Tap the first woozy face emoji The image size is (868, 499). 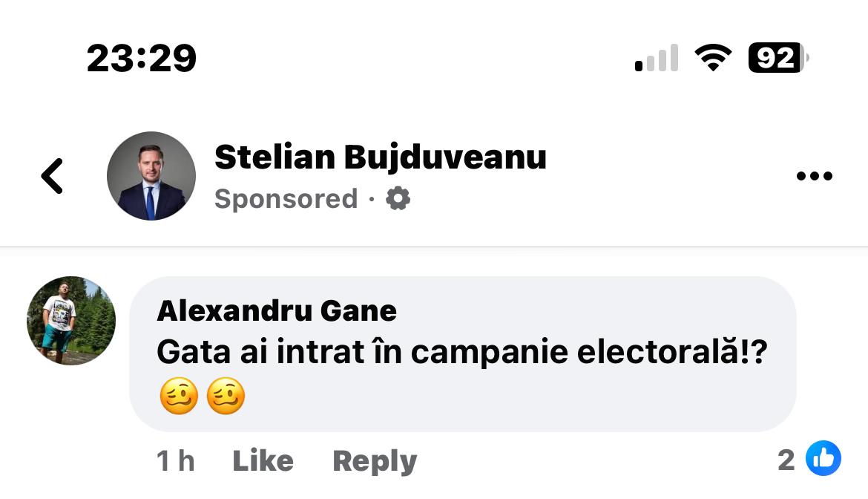coord(179,396)
